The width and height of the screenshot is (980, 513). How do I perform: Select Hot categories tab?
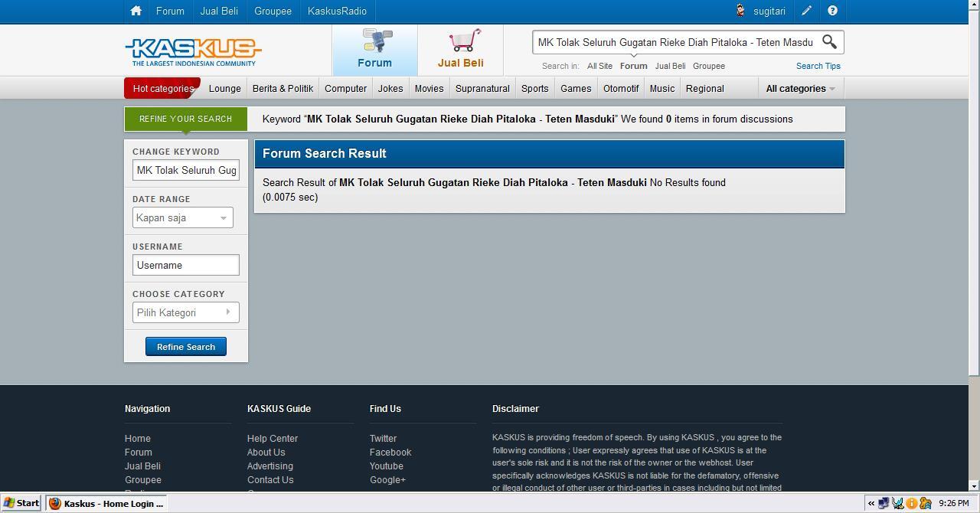tap(163, 88)
